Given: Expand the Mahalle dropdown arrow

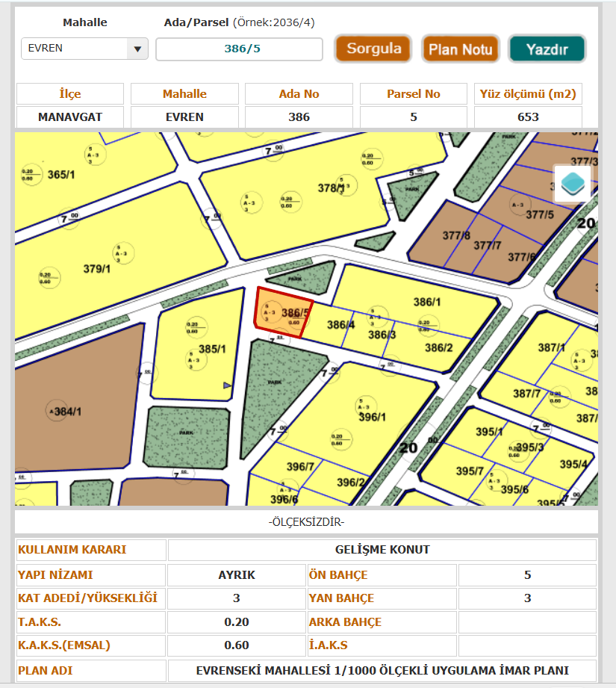Looking at the screenshot, I should pyautogui.click(x=136, y=49).
